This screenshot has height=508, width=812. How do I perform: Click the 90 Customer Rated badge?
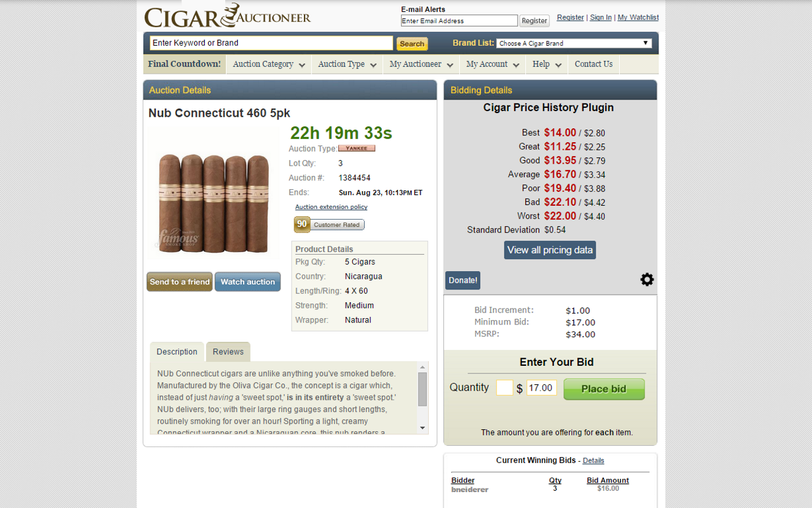coord(329,225)
